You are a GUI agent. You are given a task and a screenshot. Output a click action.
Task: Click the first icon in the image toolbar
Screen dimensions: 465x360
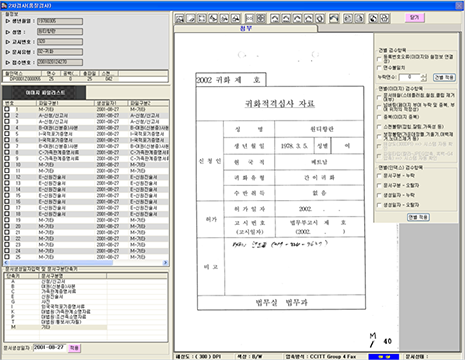[x=180, y=18]
